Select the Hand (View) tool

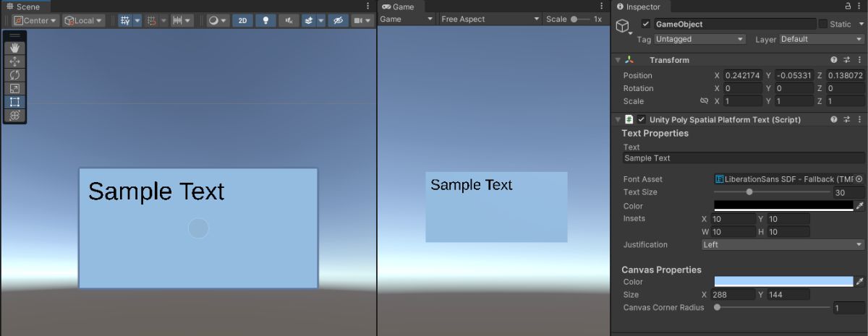coord(15,48)
